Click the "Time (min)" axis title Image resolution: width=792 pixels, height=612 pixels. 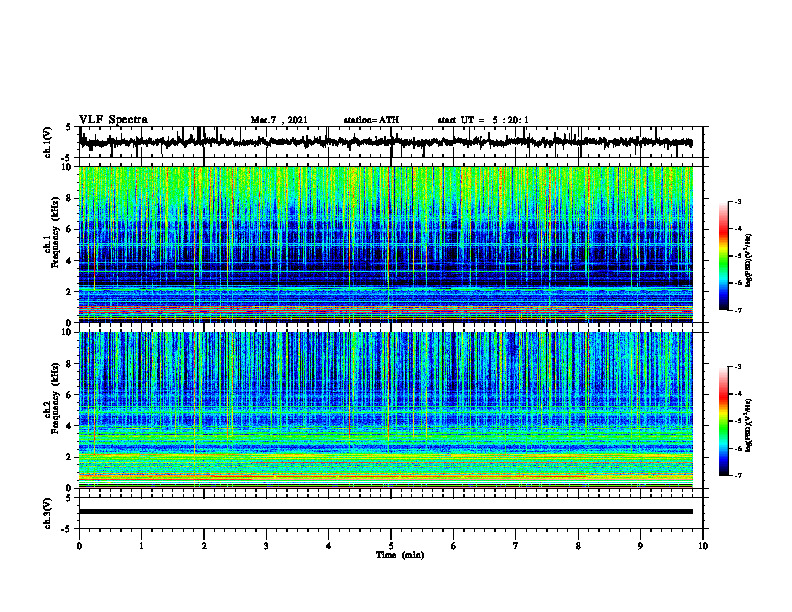[400, 555]
